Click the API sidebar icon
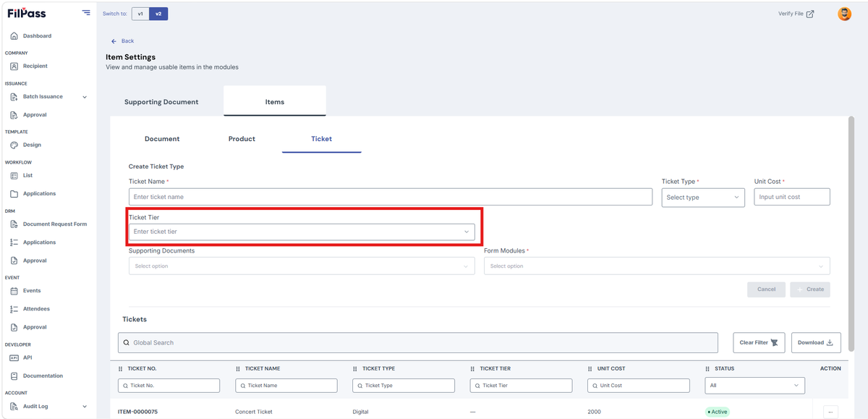The width and height of the screenshot is (868, 419). coord(14,357)
